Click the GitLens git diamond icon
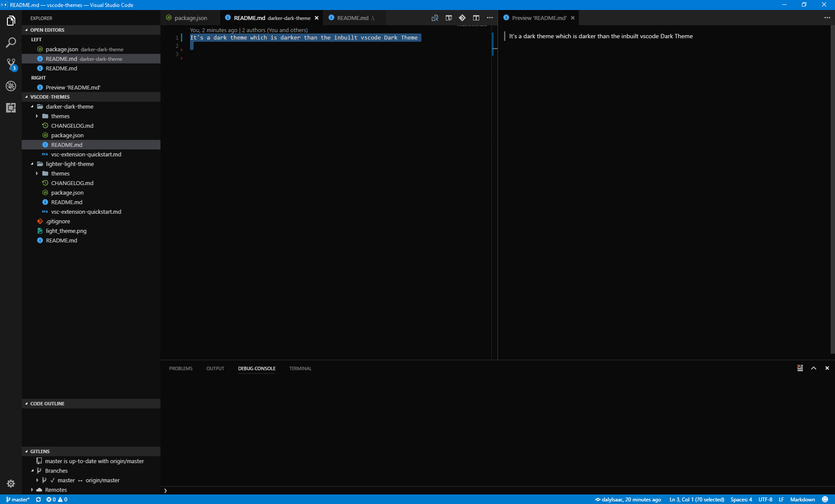 click(462, 18)
